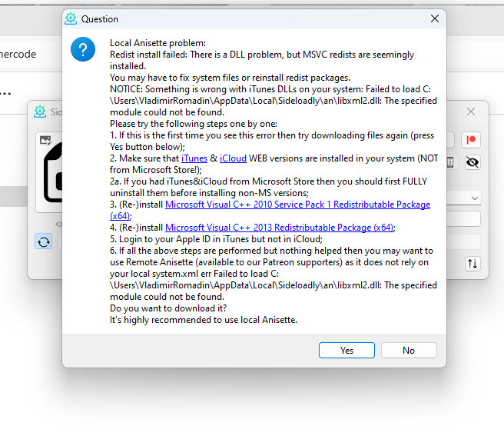
Task: Open the iCloud download link
Action: pyautogui.click(x=233, y=158)
